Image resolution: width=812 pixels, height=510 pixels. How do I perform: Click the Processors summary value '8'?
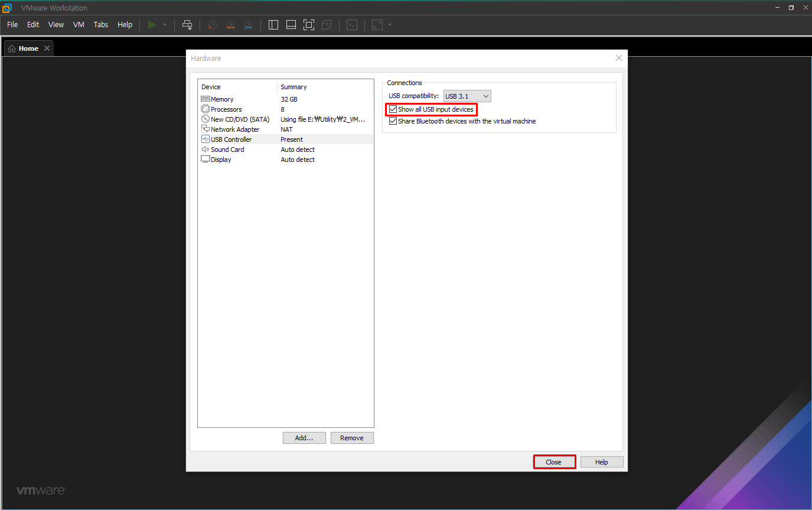click(282, 109)
